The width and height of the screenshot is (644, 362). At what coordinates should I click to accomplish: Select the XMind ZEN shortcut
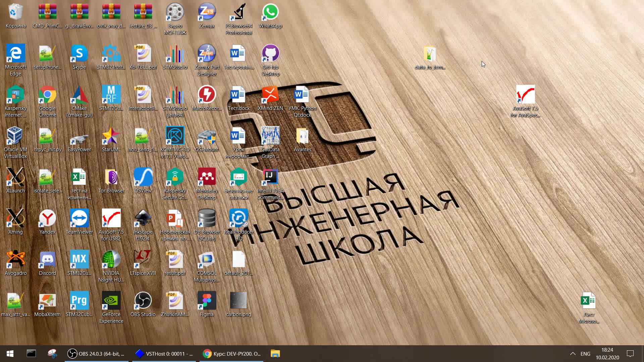coord(270,98)
